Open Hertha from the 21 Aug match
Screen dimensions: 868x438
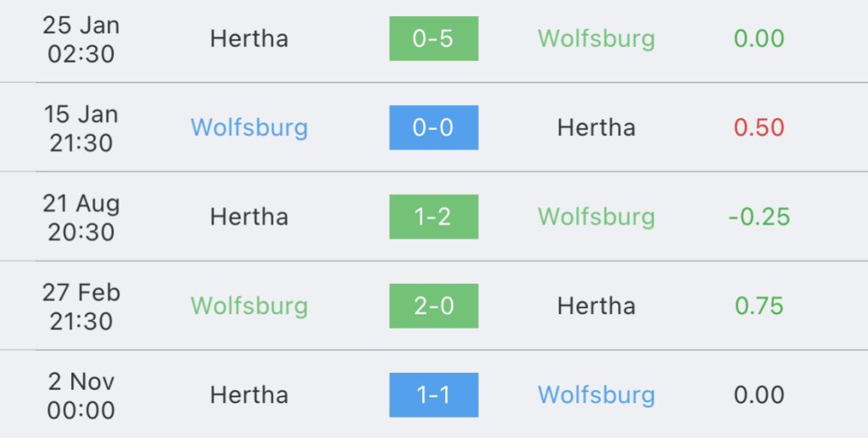click(x=249, y=217)
